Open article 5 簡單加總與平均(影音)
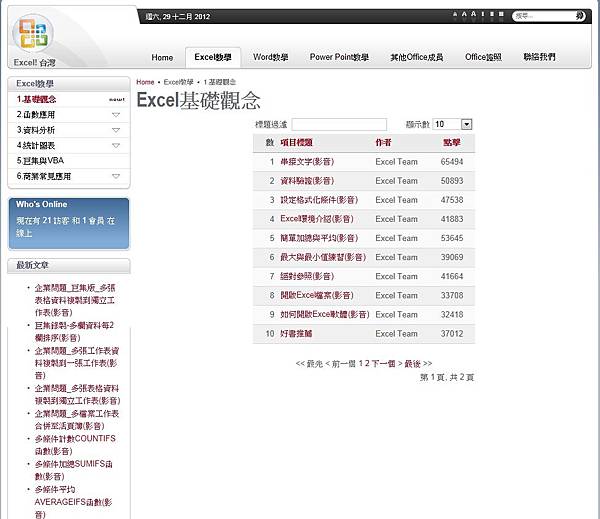Image resolution: width=600 pixels, height=519 pixels. click(x=319, y=238)
